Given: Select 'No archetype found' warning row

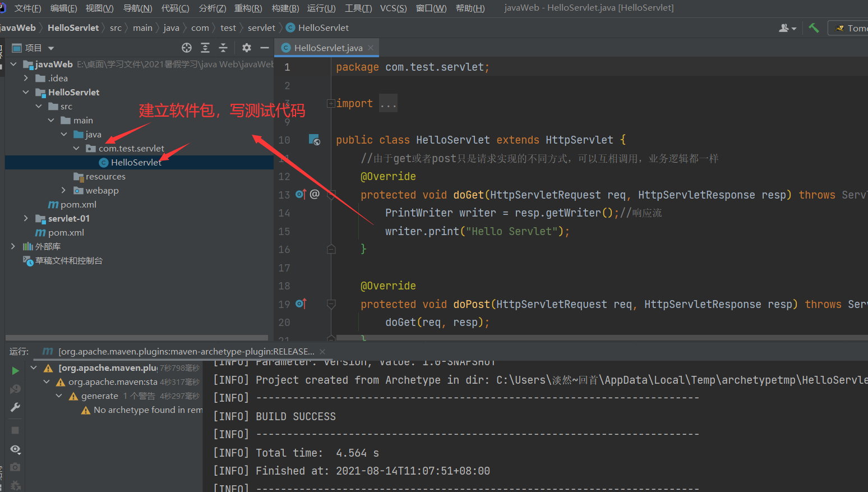Looking at the screenshot, I should tap(142, 410).
